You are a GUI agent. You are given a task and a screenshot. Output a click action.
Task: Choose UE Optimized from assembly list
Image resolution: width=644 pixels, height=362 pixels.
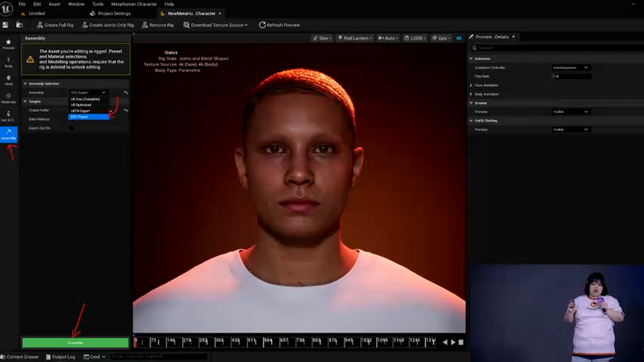tap(81, 105)
